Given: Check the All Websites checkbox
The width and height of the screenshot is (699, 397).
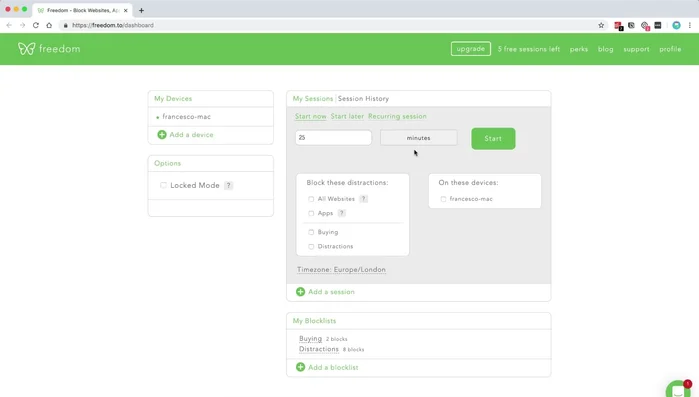Looking at the screenshot, I should point(311,199).
